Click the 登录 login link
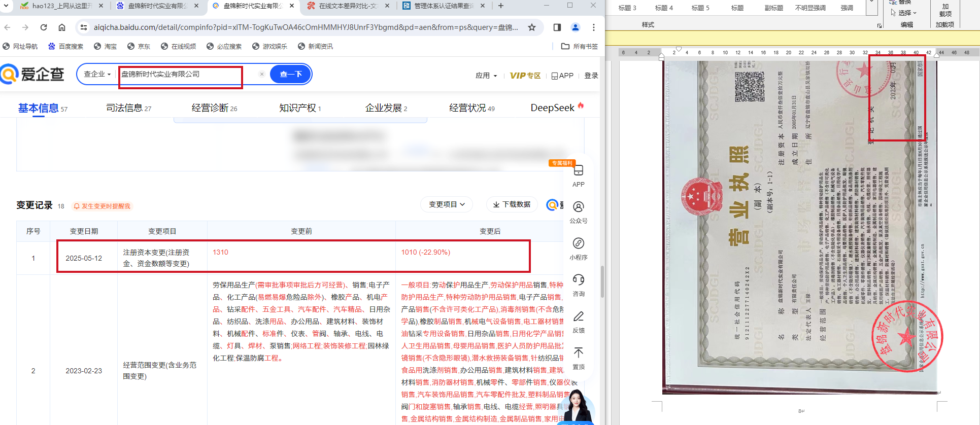This screenshot has width=980, height=425. click(x=591, y=76)
